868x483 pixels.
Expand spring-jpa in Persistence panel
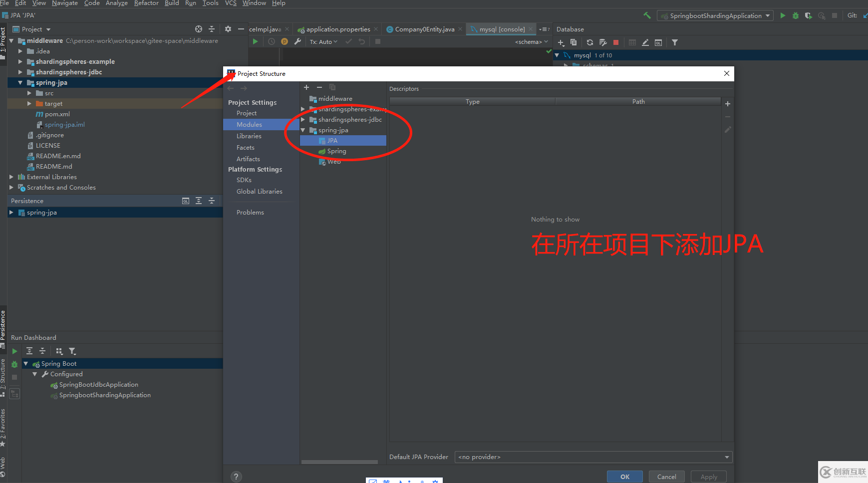click(x=11, y=213)
